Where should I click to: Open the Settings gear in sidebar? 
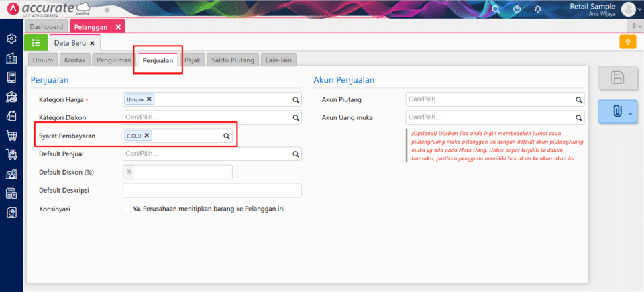(11, 39)
